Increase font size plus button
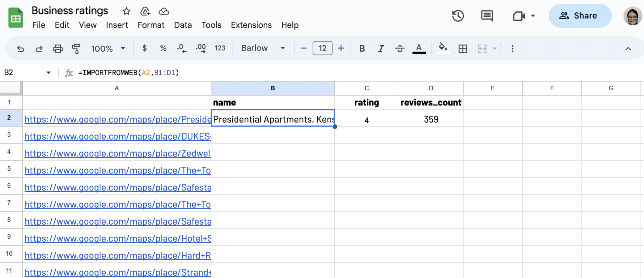Screen dimensions: 644x278 pyautogui.click(x=341, y=48)
